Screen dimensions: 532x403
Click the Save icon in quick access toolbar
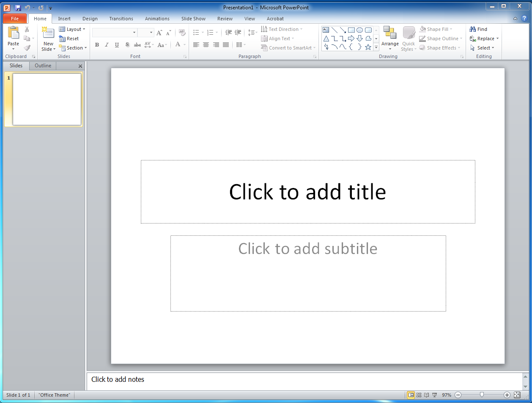click(18, 8)
